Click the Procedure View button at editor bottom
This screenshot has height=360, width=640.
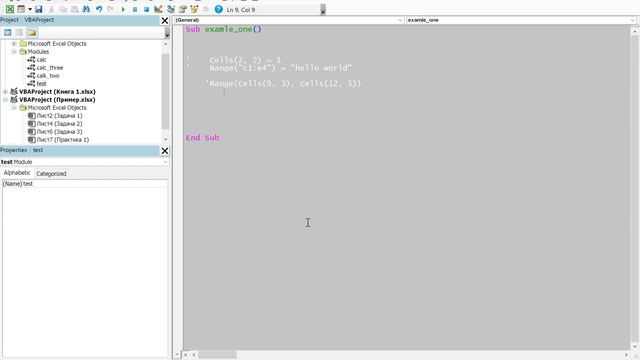pyautogui.click(x=178, y=355)
